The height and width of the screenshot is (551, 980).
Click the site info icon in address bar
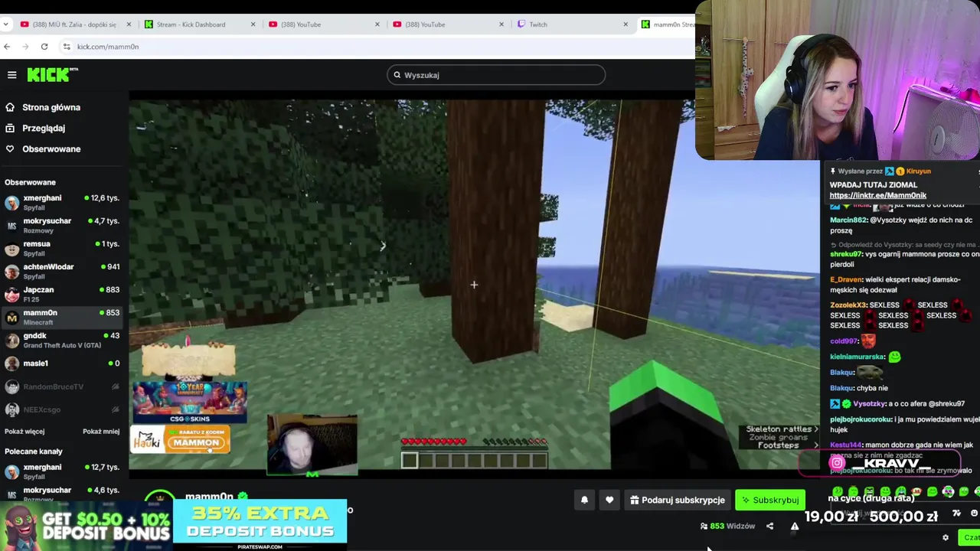pos(67,47)
